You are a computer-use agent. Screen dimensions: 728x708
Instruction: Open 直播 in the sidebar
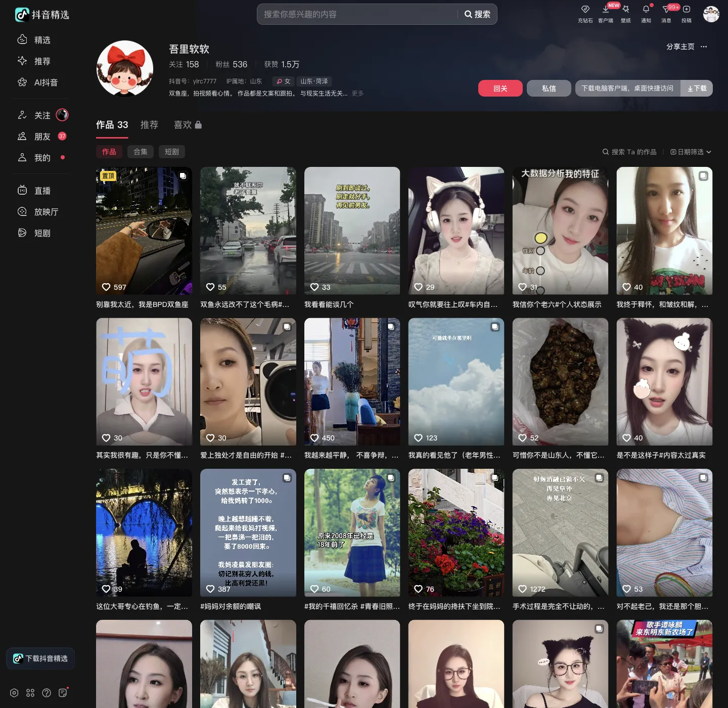(x=34, y=191)
